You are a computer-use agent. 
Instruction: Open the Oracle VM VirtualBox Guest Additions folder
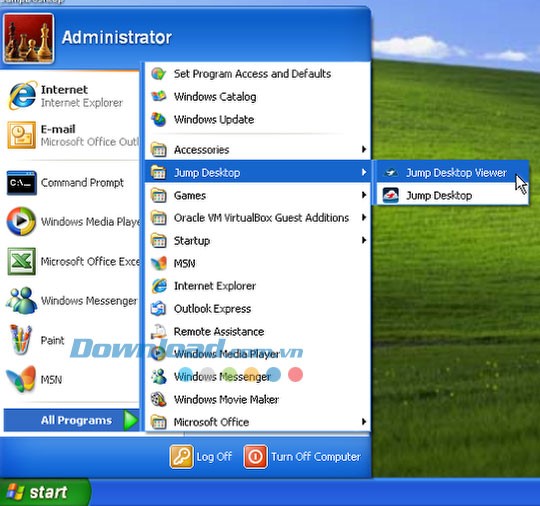258,218
